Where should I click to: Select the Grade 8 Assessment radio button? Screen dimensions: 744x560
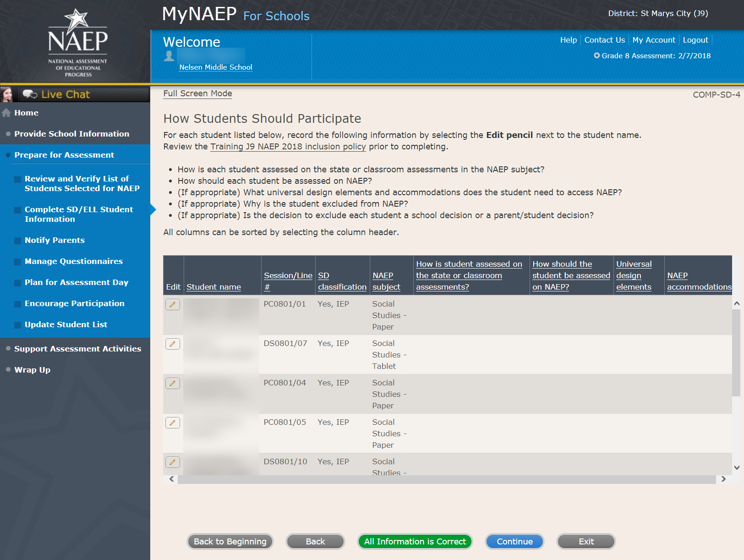tap(596, 55)
